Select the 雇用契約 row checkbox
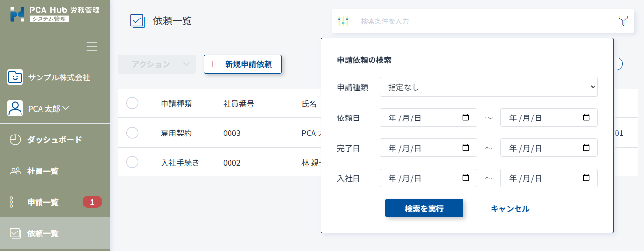 pos(132,133)
